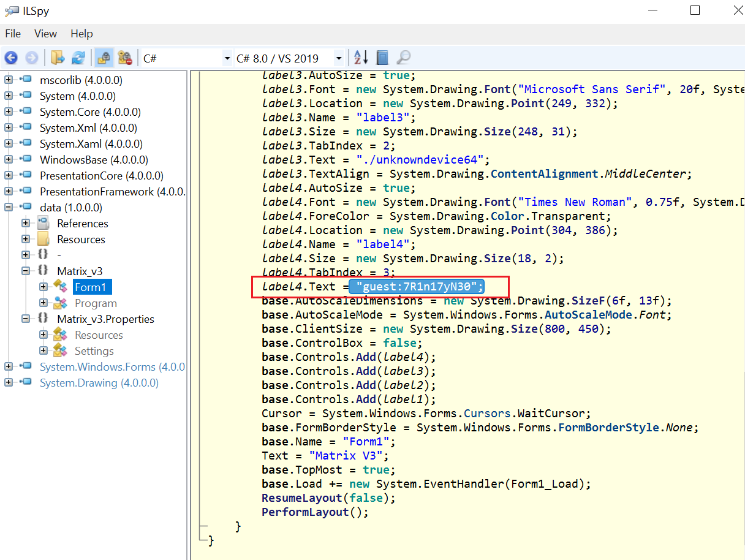This screenshot has height=560, width=745.
Task: Expand the Form1 class node
Action: (43, 287)
